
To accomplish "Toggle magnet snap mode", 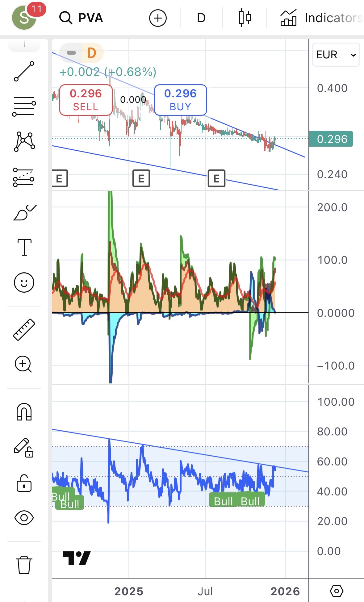I will tap(24, 412).
